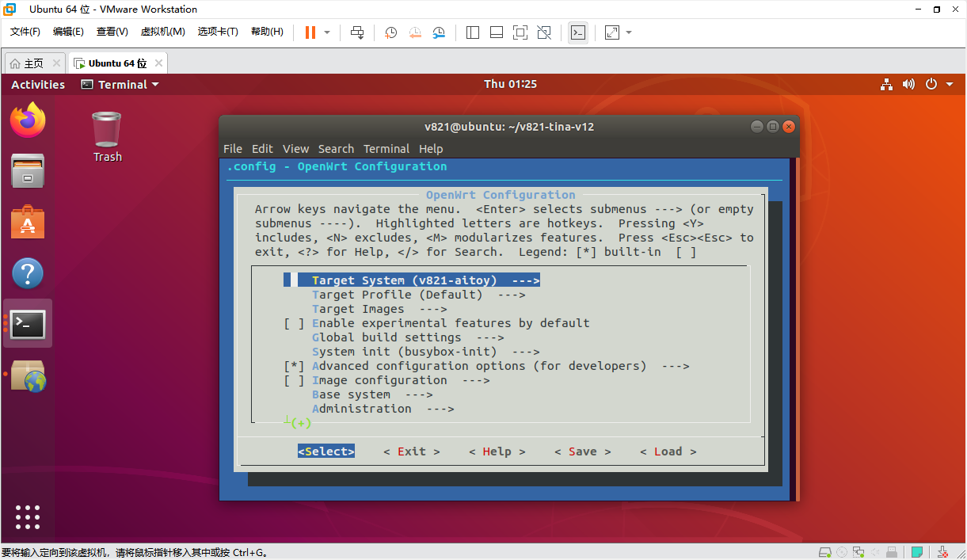Viewport: 967px width, 560px height.
Task: Click the Thu 01:25 clock in top bar
Action: (511, 85)
